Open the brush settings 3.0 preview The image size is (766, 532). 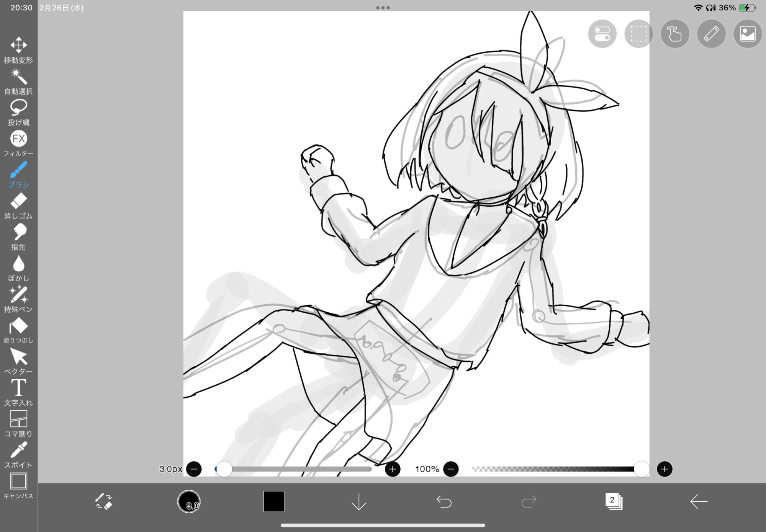coord(189,501)
